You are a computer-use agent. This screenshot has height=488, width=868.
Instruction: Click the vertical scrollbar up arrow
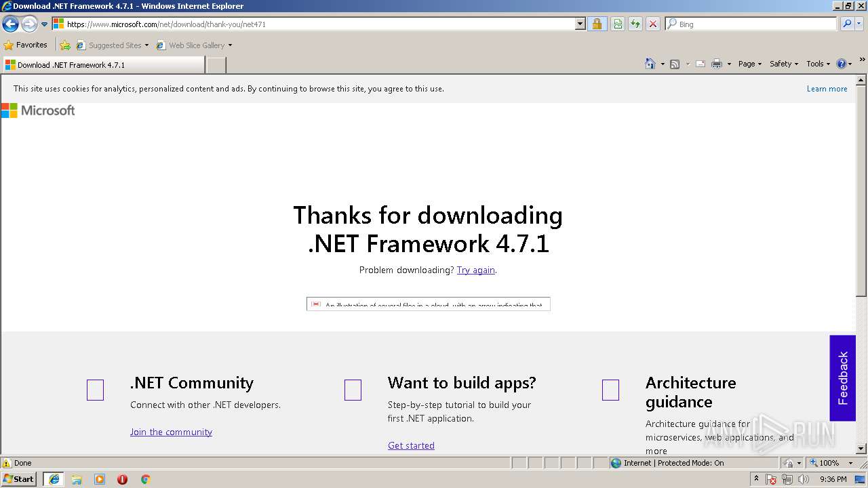click(861, 79)
